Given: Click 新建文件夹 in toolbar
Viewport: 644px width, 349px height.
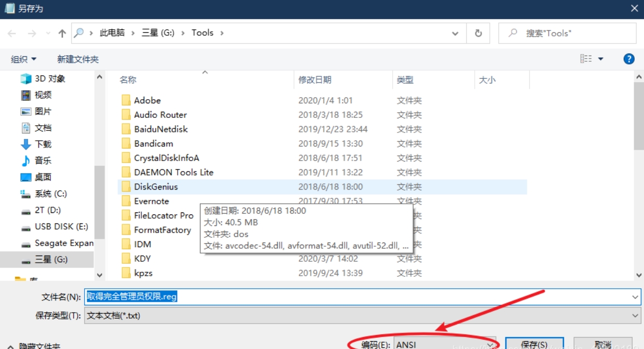Looking at the screenshot, I should click(x=78, y=59).
